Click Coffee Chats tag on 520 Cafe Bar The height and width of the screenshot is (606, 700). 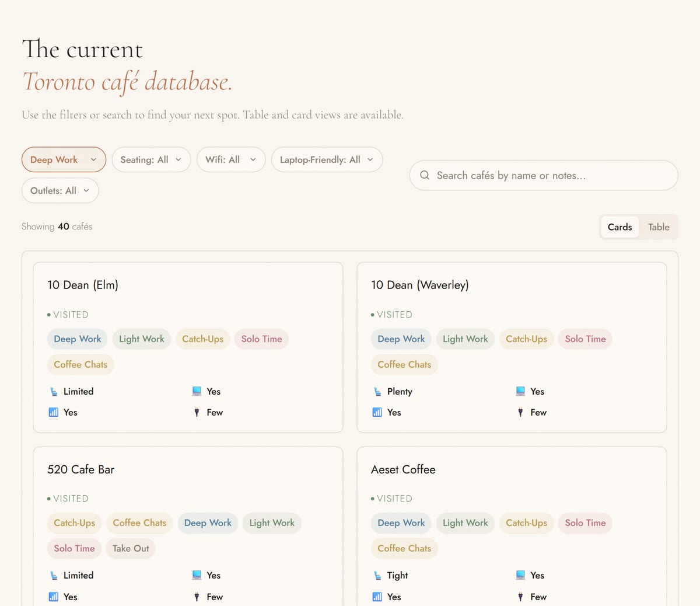click(x=139, y=523)
